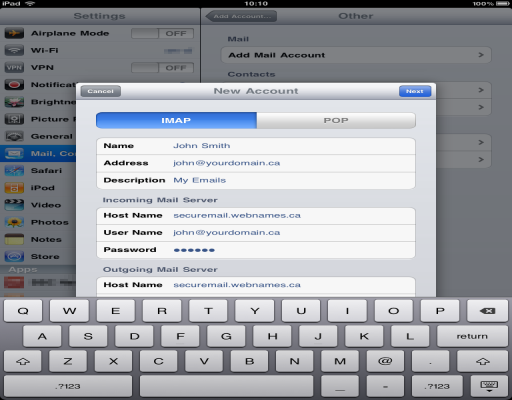
Task: Tap the Safari compass icon
Action: click(x=14, y=171)
